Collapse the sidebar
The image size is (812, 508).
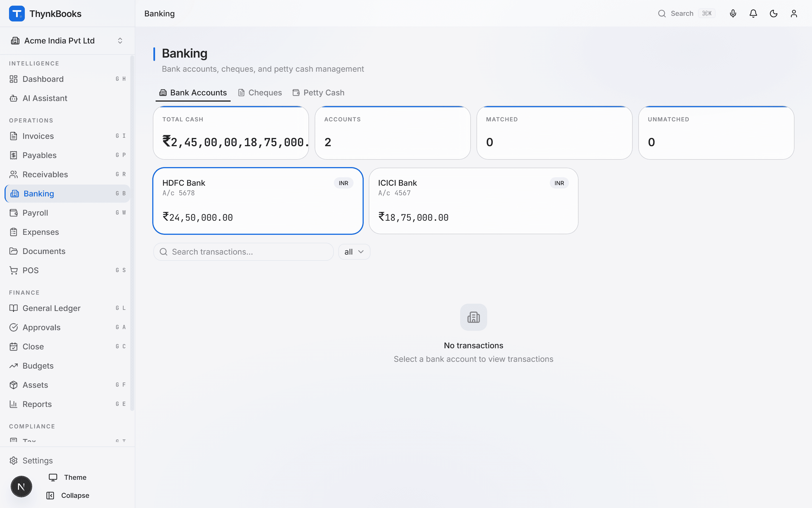(x=67, y=496)
